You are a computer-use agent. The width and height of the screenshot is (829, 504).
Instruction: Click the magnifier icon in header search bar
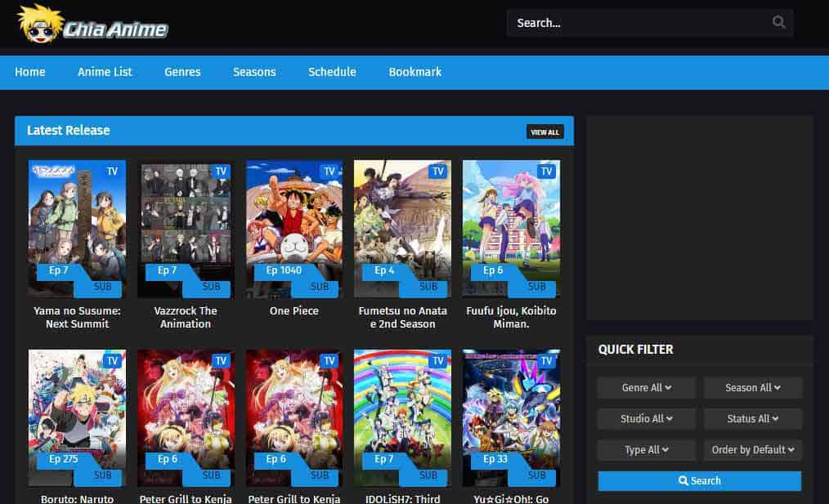[778, 22]
